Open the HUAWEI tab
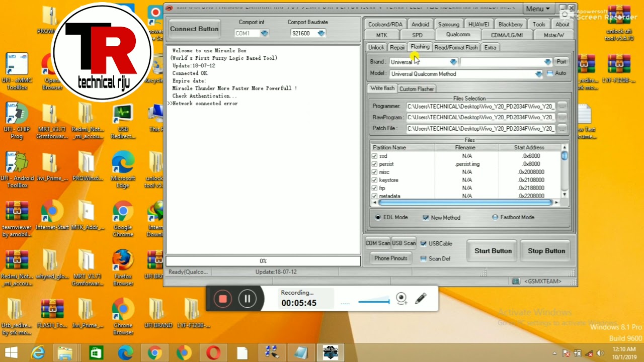This screenshot has width=644, height=362. 478,24
